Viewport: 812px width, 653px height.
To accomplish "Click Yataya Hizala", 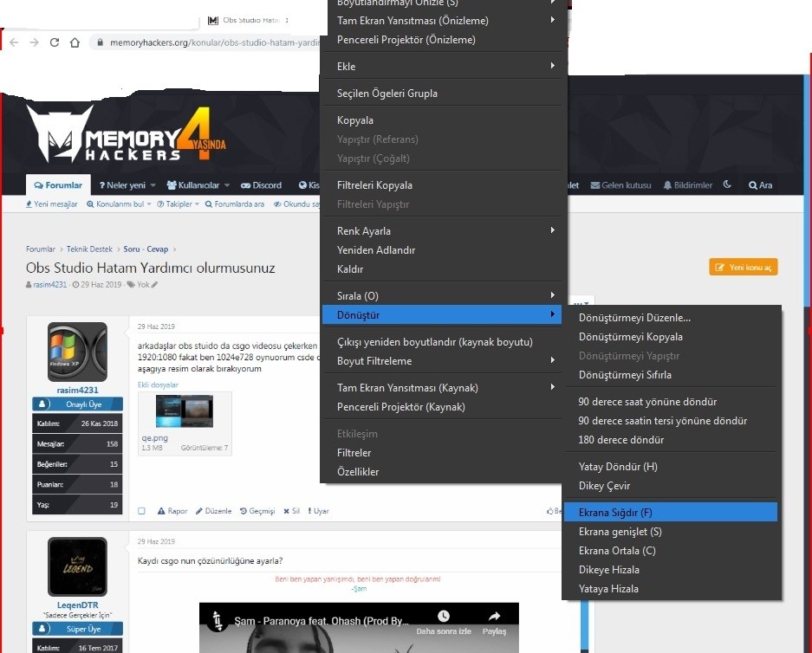I will click(671, 589).
